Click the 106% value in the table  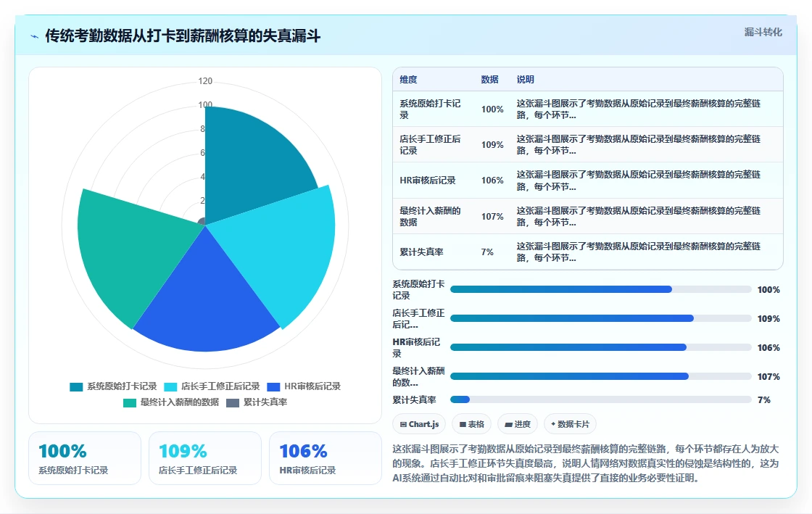coord(492,180)
